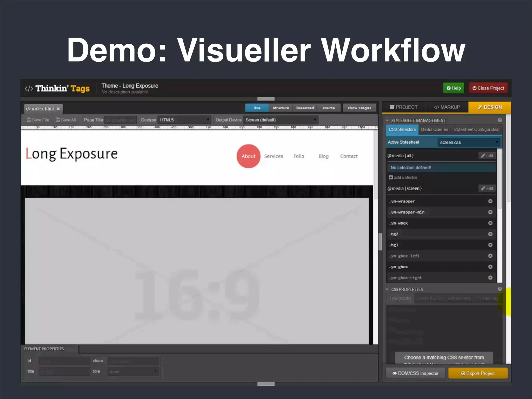
Task: Open the Colors & BG's properties tab
Action: click(x=429, y=298)
